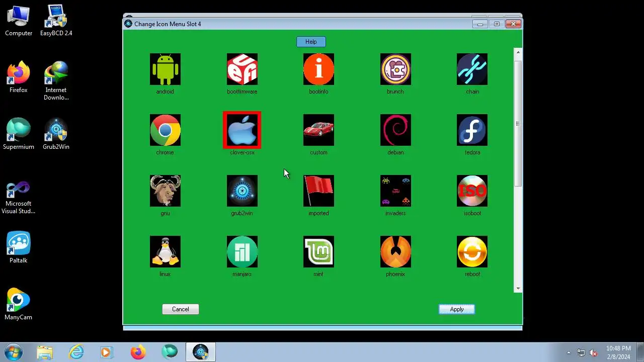
Task: Open Internet Download Manager desktop shortcut
Action: click(x=56, y=81)
